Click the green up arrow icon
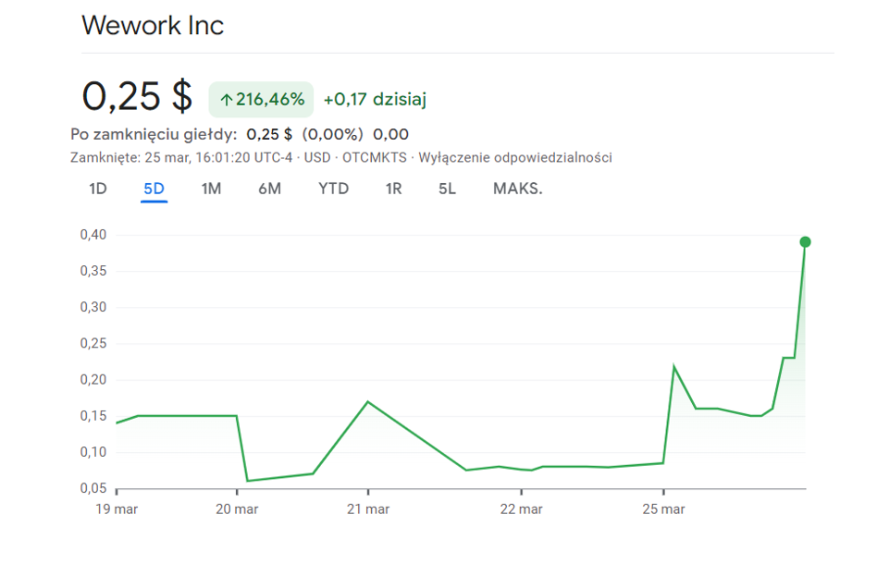The width and height of the screenshot is (877, 588). tap(226, 100)
